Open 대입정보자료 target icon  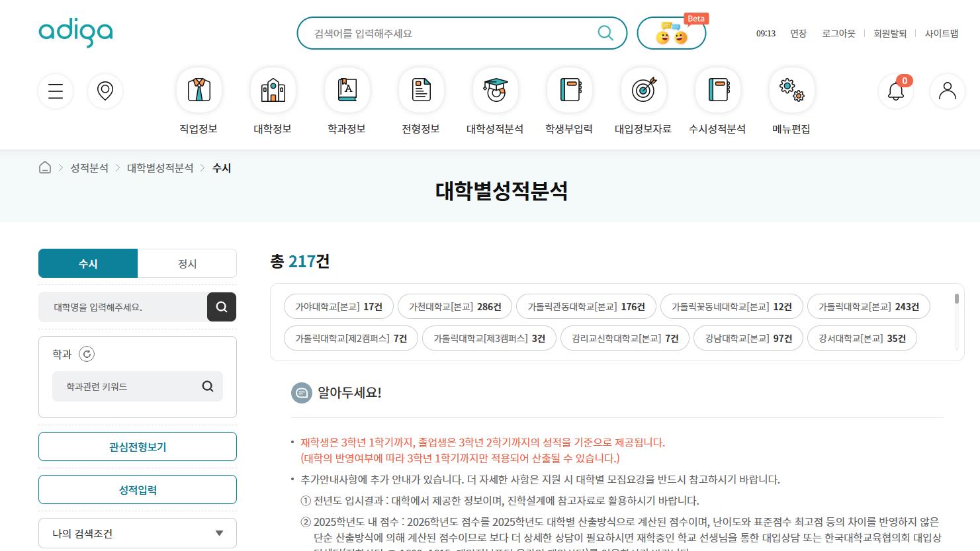click(643, 90)
